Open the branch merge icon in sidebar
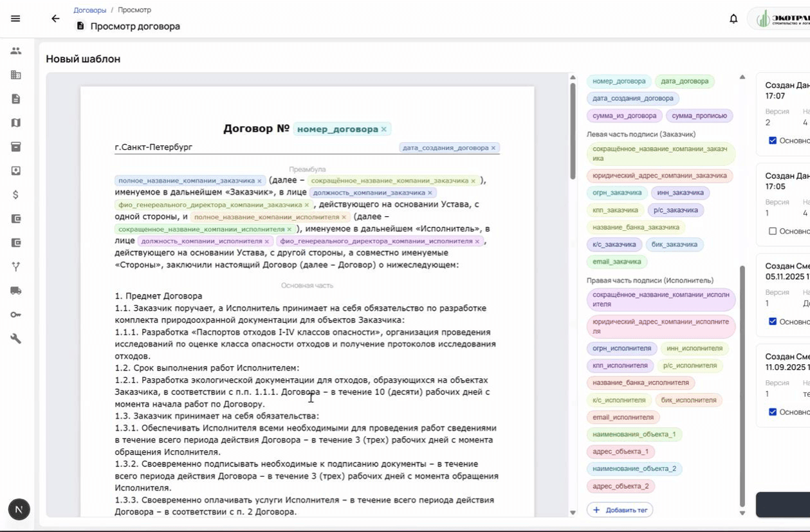This screenshot has height=532, width=810. coord(16,267)
